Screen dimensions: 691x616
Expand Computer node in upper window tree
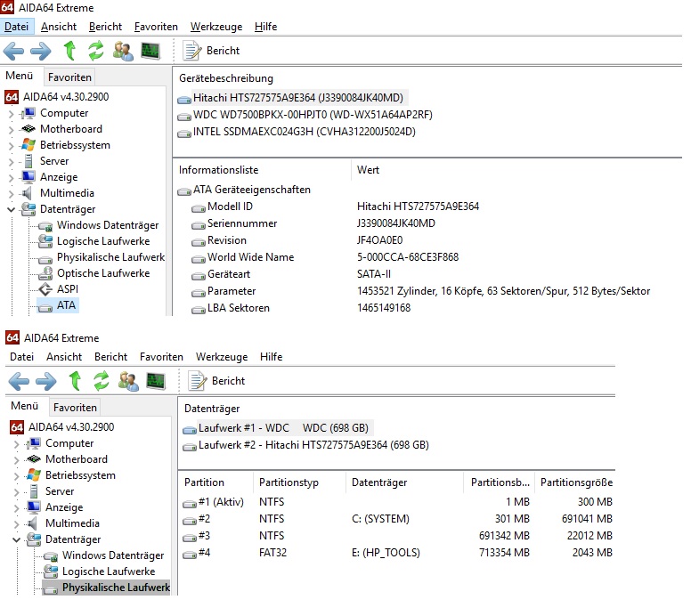click(x=11, y=114)
